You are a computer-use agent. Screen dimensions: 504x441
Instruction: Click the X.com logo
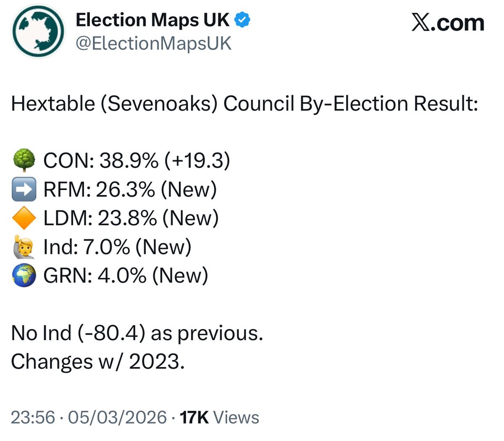pos(448,23)
